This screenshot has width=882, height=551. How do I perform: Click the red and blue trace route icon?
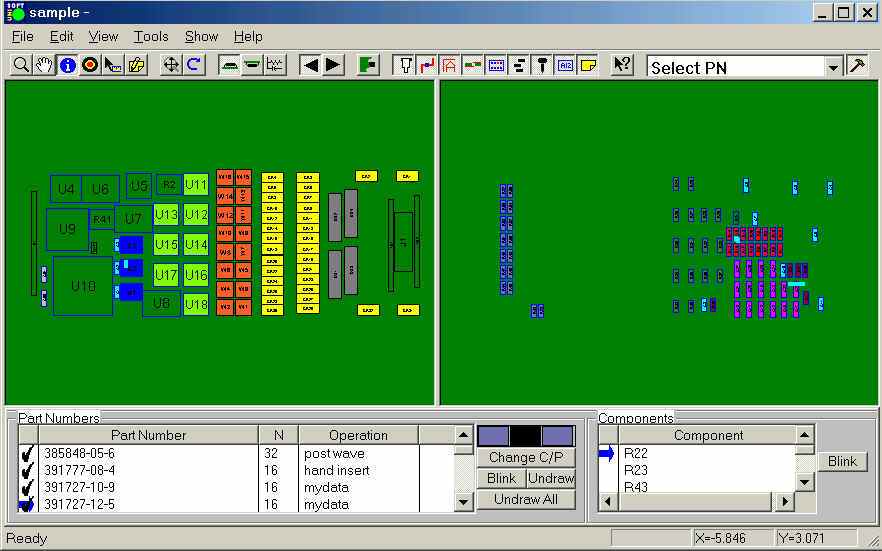pos(427,65)
